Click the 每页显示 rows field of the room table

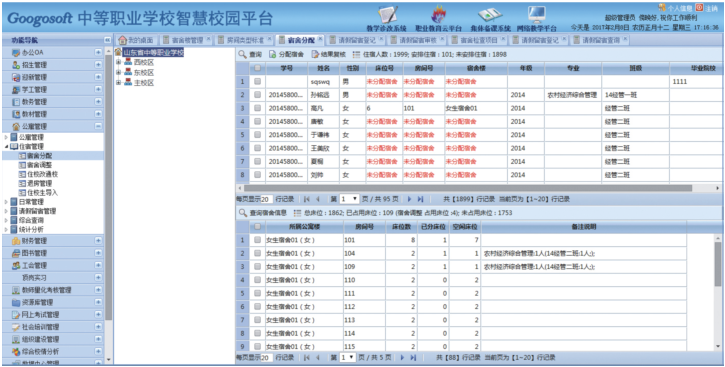click(x=267, y=358)
